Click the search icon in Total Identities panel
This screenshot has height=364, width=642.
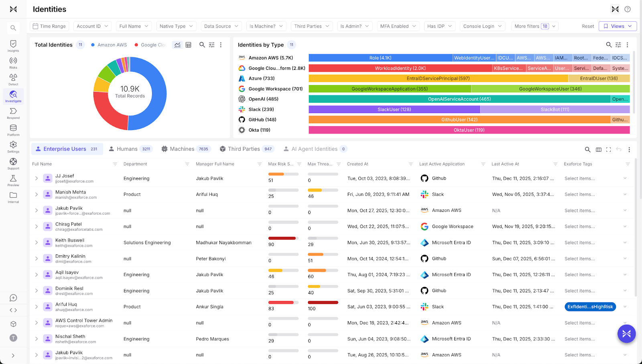pyautogui.click(x=202, y=45)
